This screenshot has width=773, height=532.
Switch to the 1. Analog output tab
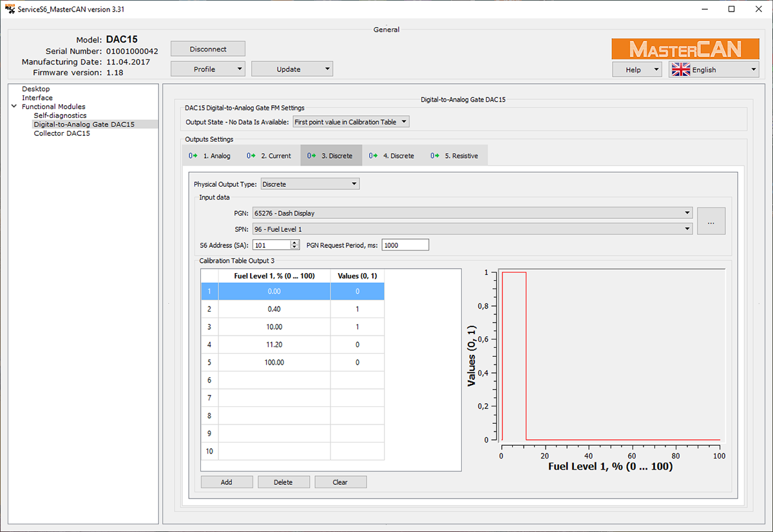[x=210, y=156]
